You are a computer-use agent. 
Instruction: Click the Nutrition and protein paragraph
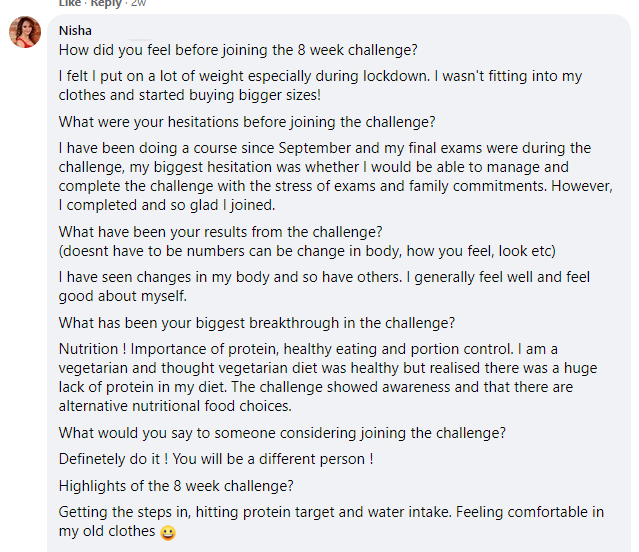pos(328,377)
